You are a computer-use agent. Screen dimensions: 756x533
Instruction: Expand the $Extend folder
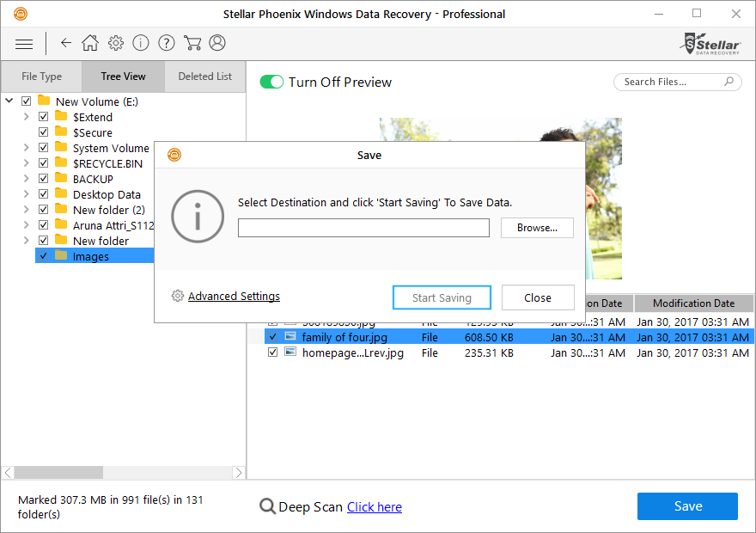click(27, 117)
